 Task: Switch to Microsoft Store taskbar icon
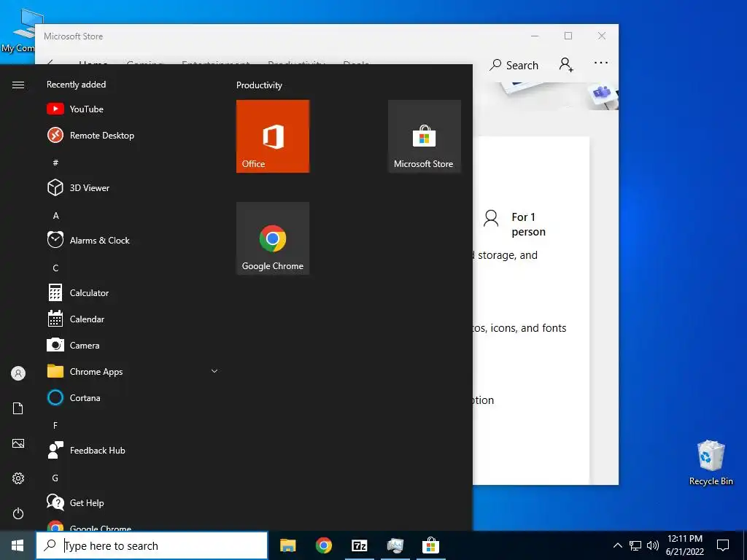click(x=430, y=545)
